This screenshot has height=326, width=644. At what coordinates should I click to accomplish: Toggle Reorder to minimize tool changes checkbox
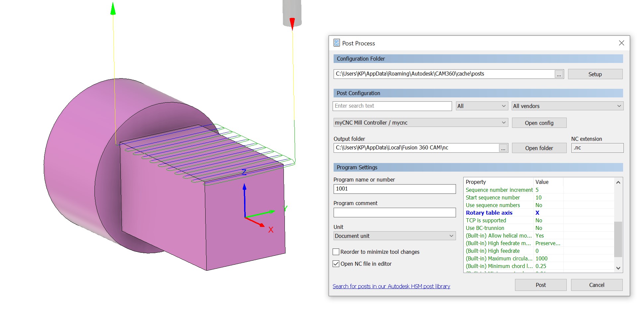(336, 252)
